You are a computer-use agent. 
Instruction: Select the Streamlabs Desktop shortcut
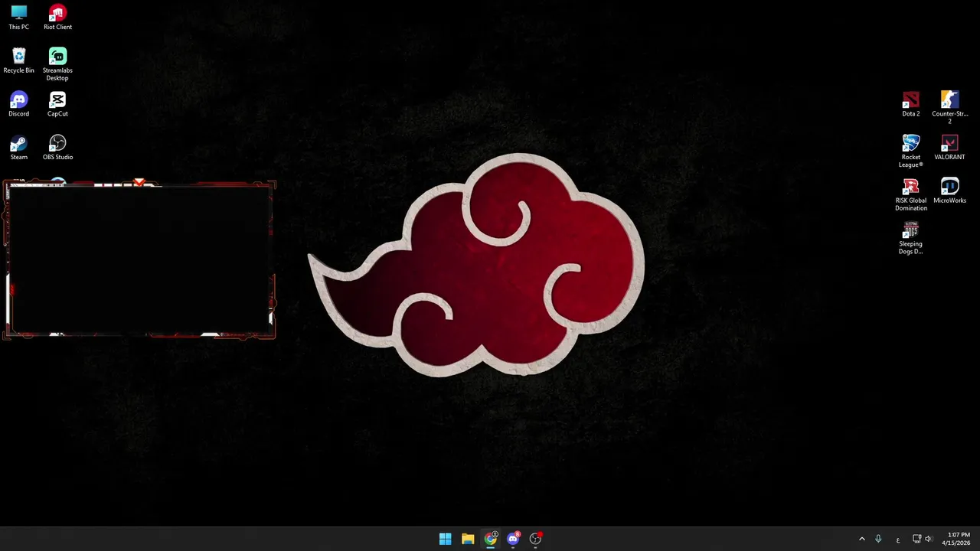57,64
